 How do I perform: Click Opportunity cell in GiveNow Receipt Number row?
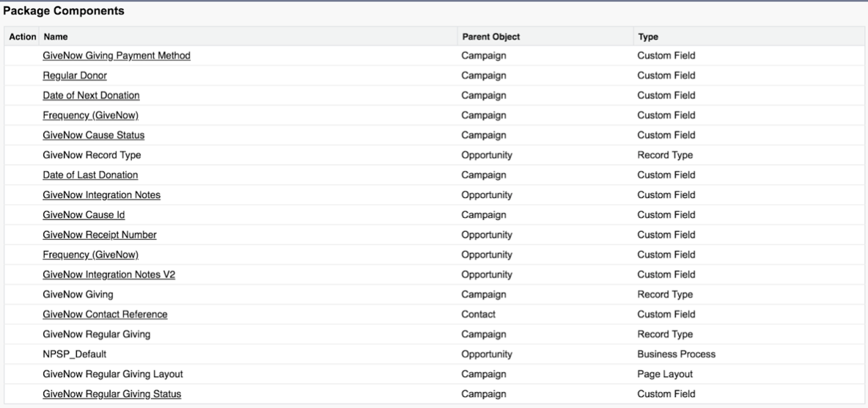click(487, 235)
